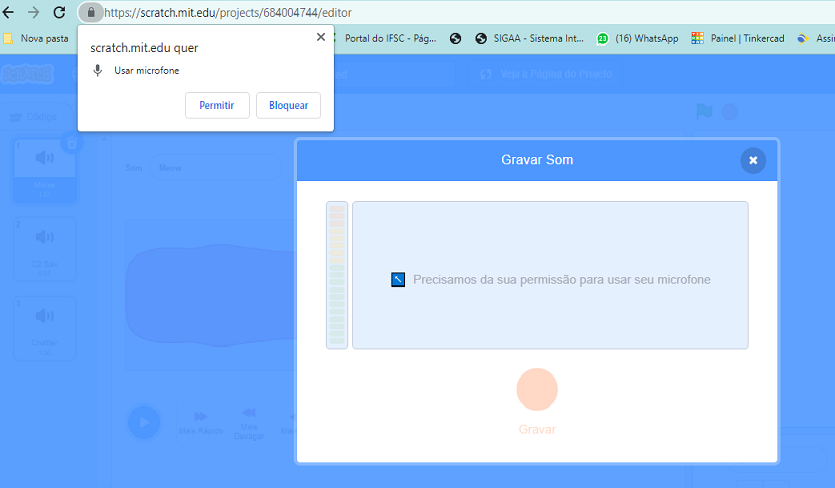Click Bloquear to block microphone
The height and width of the screenshot is (488, 835).
pyautogui.click(x=288, y=105)
